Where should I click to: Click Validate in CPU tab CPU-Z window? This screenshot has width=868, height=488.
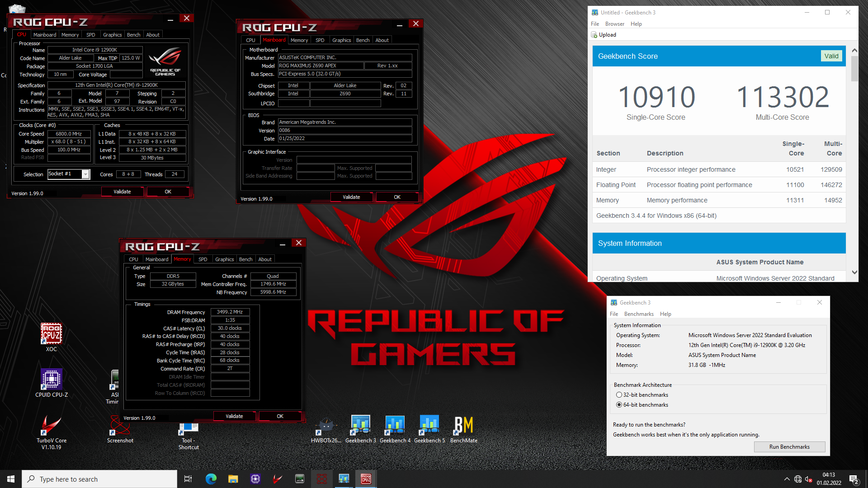(122, 192)
